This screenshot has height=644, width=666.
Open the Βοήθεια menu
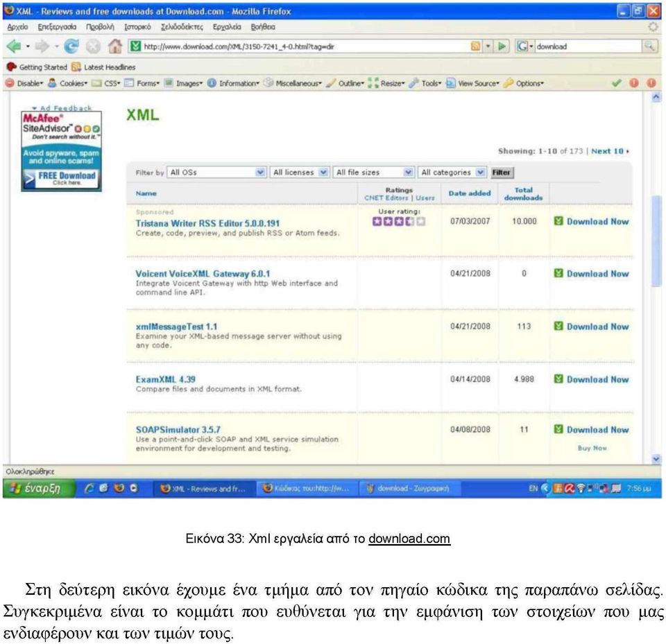click(x=263, y=27)
